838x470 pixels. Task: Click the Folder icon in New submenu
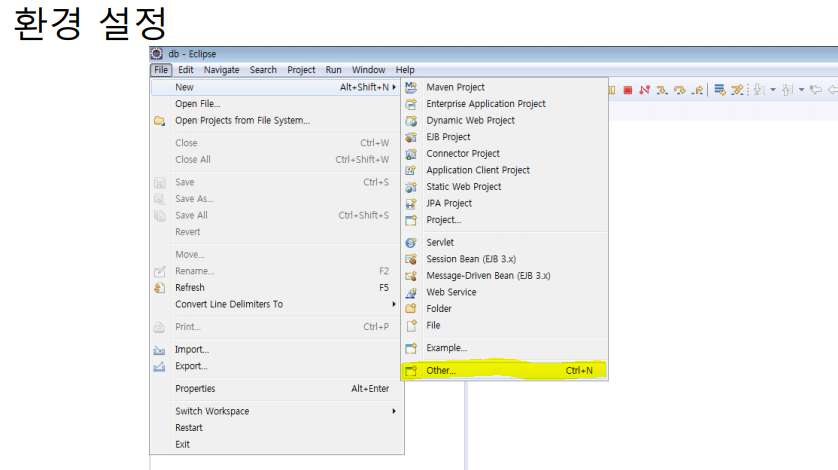pos(411,309)
